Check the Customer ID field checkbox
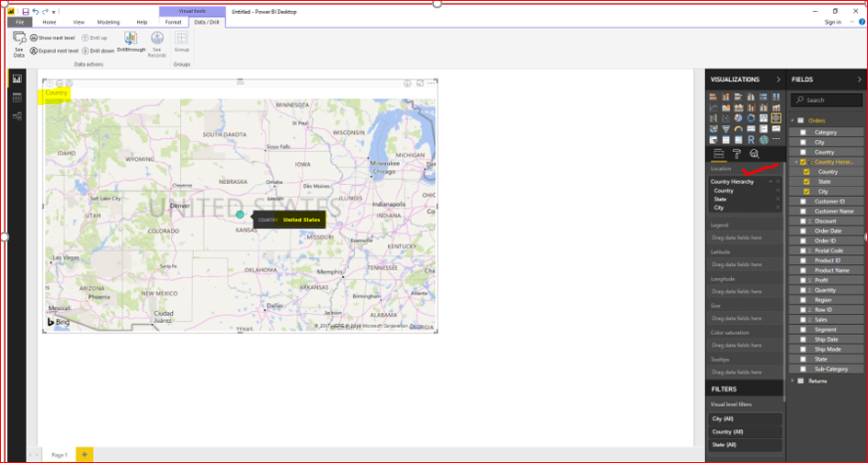Image resolution: width=868 pixels, height=463 pixels. pos(804,202)
